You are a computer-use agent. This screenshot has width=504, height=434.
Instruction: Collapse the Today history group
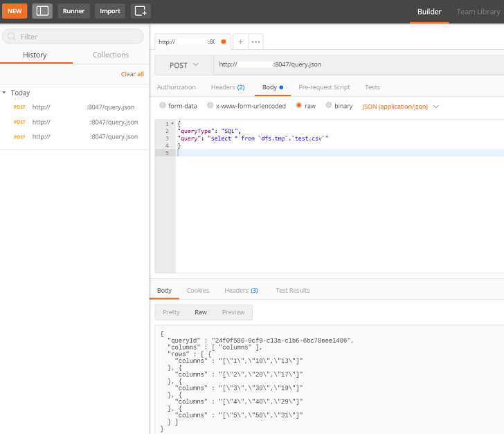click(x=4, y=93)
